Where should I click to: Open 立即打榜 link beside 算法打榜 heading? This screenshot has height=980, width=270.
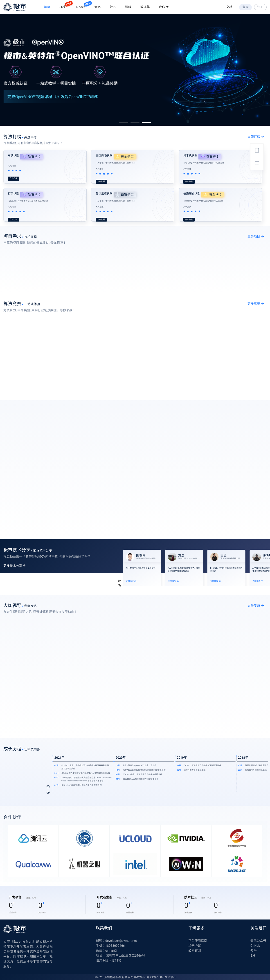point(256,137)
